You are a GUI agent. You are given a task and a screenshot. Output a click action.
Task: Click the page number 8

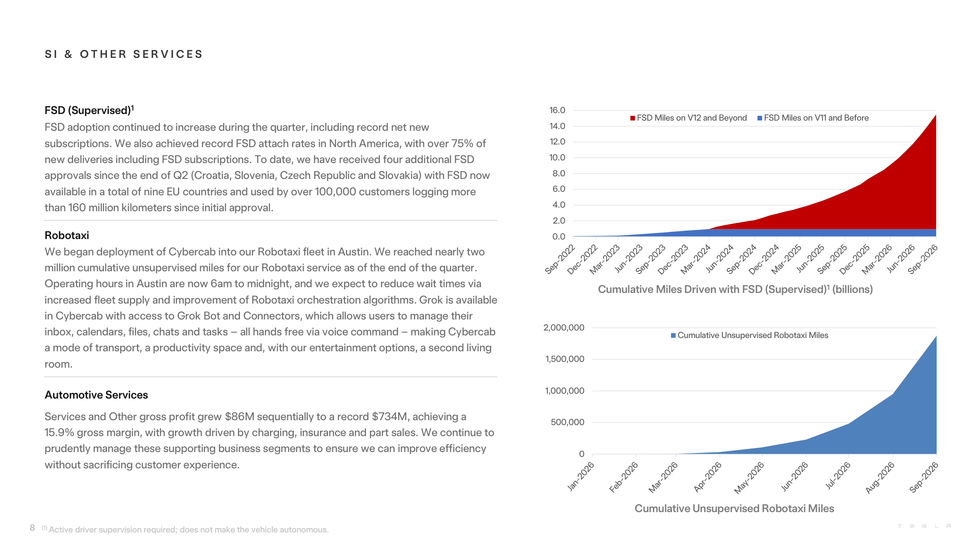[x=32, y=528]
